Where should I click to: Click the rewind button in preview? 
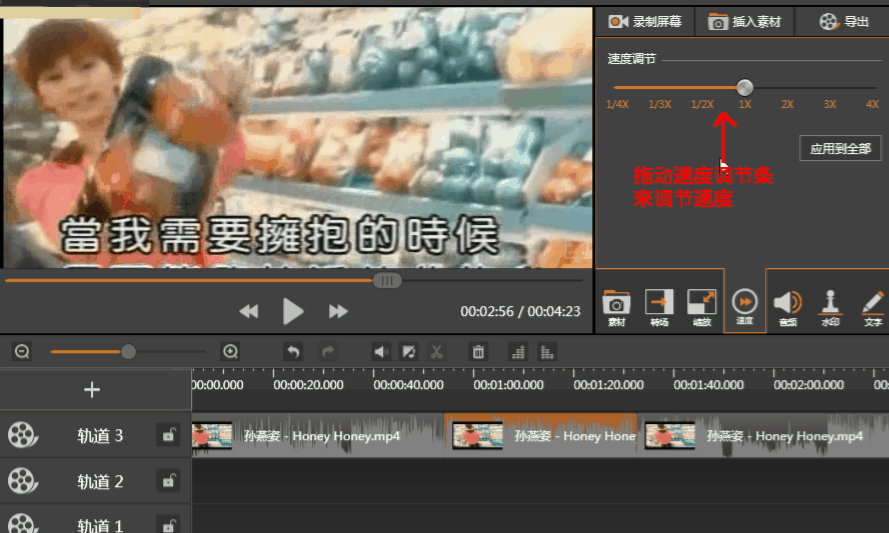pyautogui.click(x=248, y=311)
